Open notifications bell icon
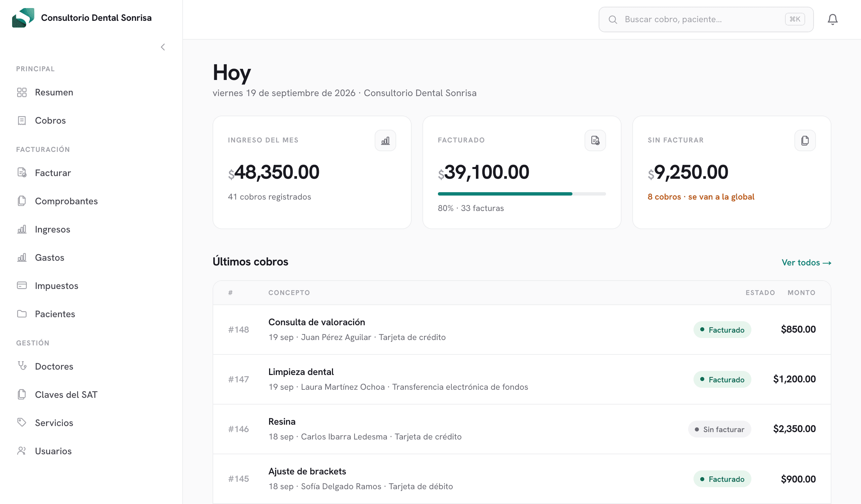Viewport: 861px width, 504px height. tap(832, 19)
